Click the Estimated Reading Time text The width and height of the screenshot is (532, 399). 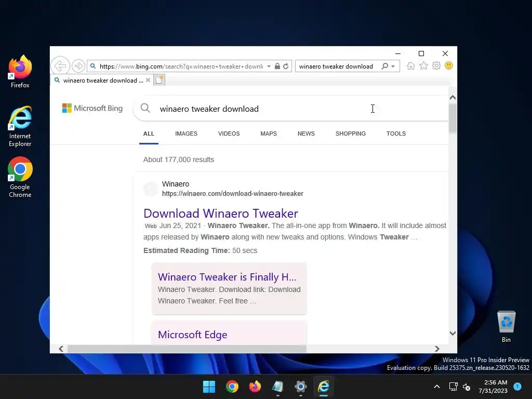click(x=200, y=250)
